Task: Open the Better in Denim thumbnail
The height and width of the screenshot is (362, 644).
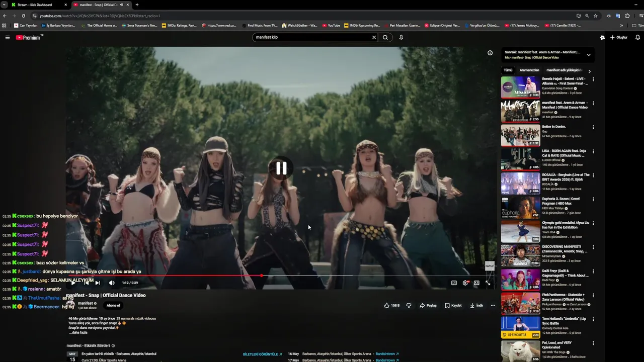Action: pyautogui.click(x=520, y=135)
